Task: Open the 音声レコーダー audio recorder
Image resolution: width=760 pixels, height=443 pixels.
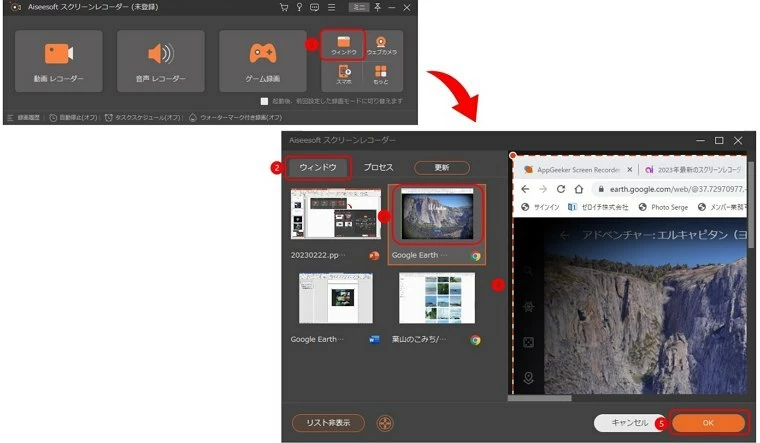Action: pos(160,61)
